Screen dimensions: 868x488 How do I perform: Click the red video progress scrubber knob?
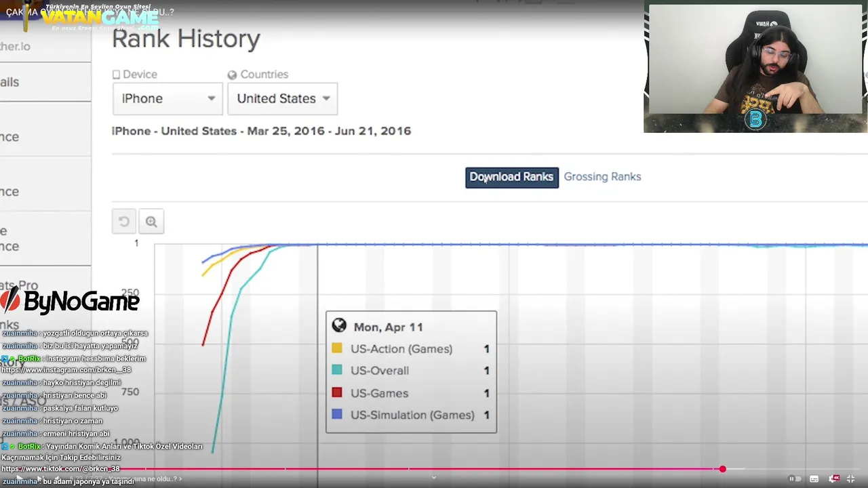pos(723,469)
